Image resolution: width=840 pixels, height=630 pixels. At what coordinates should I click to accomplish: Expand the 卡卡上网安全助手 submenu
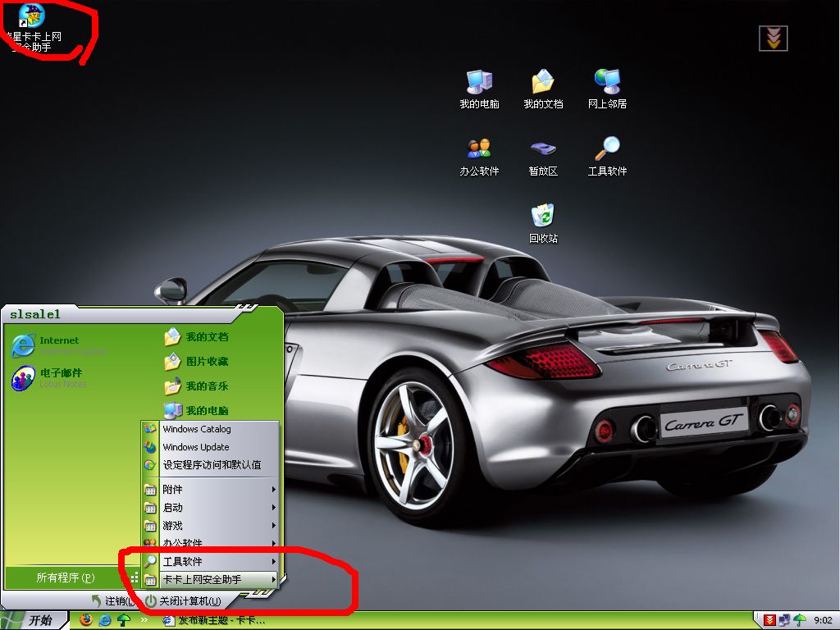pyautogui.click(x=210, y=580)
